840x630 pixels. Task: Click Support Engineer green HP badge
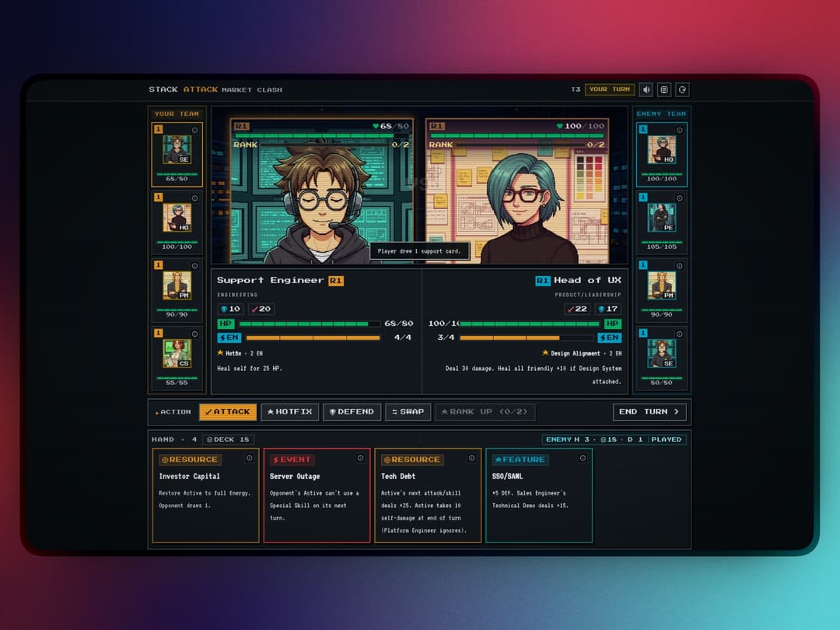(226, 324)
